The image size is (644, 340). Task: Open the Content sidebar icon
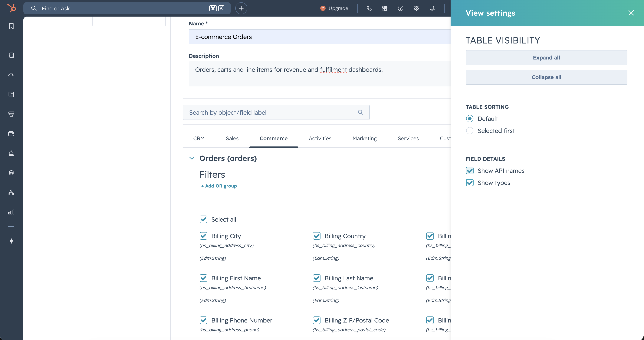(11, 94)
